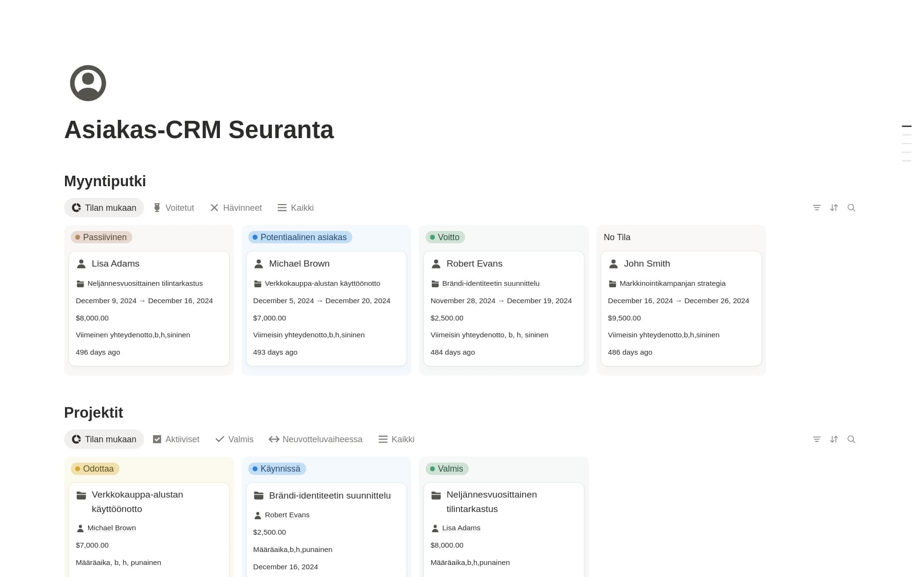The image size is (924, 577).
Task: Switch to Neuvotteluvaiheessa view
Action: [x=316, y=439]
